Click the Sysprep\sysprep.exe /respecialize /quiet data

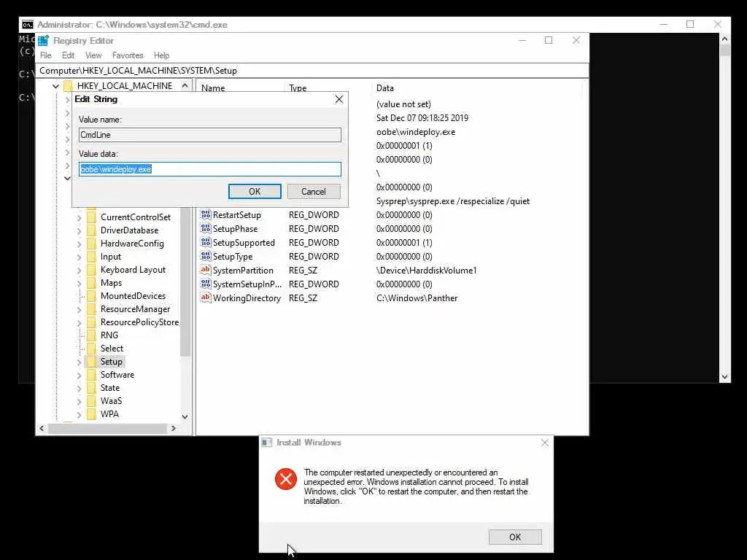coord(453,201)
